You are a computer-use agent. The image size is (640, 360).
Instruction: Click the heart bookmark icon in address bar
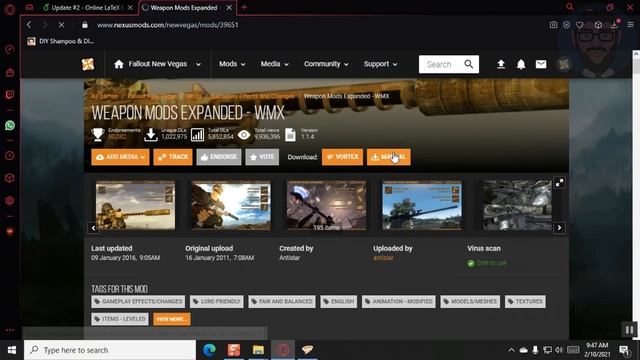[580, 25]
